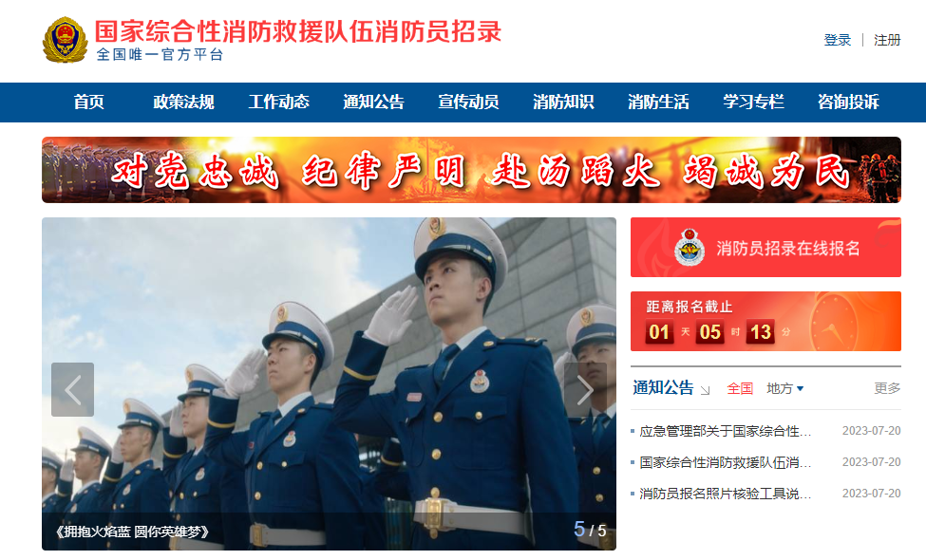Open the 政策法规 navigation menu
The height and width of the screenshot is (560, 926).
pos(183,103)
